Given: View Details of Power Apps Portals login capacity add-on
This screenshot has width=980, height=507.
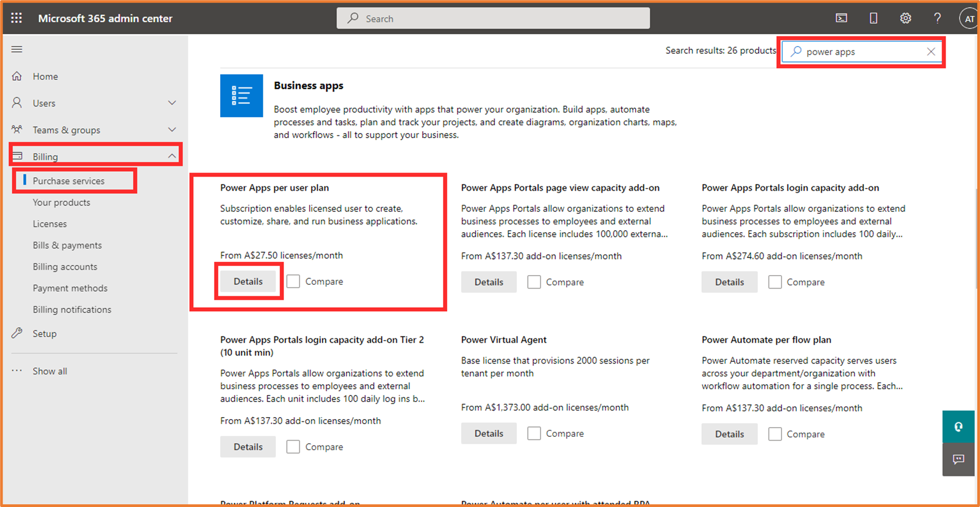Looking at the screenshot, I should (x=729, y=282).
